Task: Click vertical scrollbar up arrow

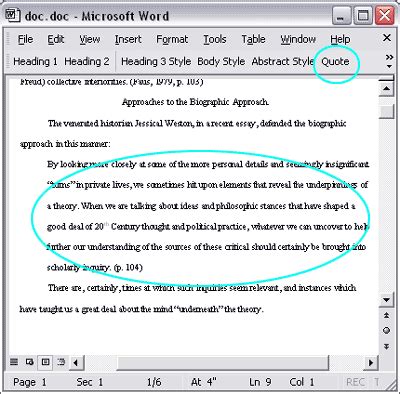Action: (x=386, y=88)
